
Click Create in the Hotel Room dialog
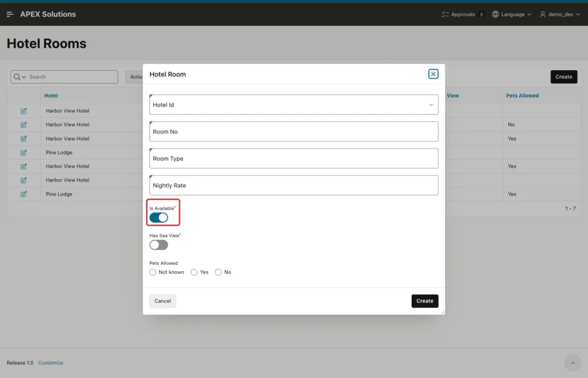click(424, 301)
